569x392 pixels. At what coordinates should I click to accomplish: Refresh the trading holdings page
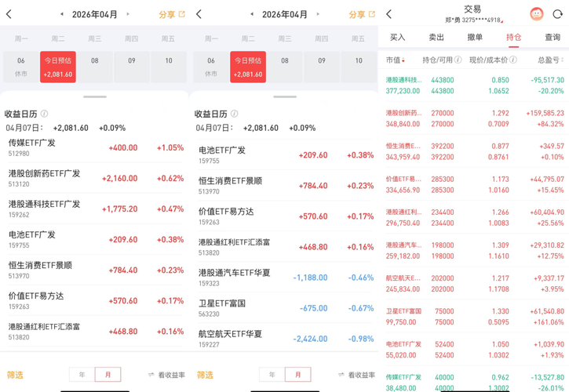click(x=557, y=14)
